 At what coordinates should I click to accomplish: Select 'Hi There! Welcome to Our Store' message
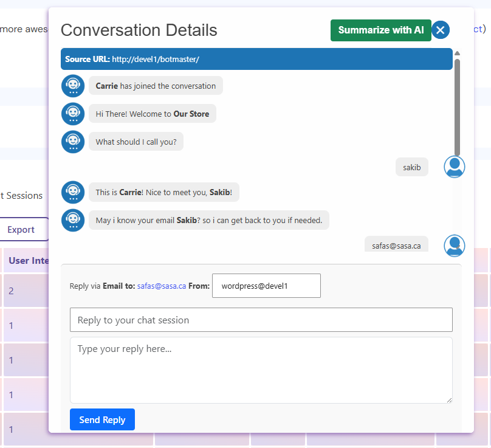pyautogui.click(x=152, y=114)
